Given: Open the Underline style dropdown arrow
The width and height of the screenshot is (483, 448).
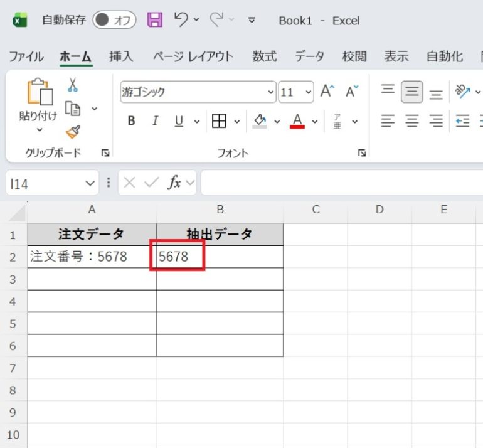Looking at the screenshot, I should [197, 121].
